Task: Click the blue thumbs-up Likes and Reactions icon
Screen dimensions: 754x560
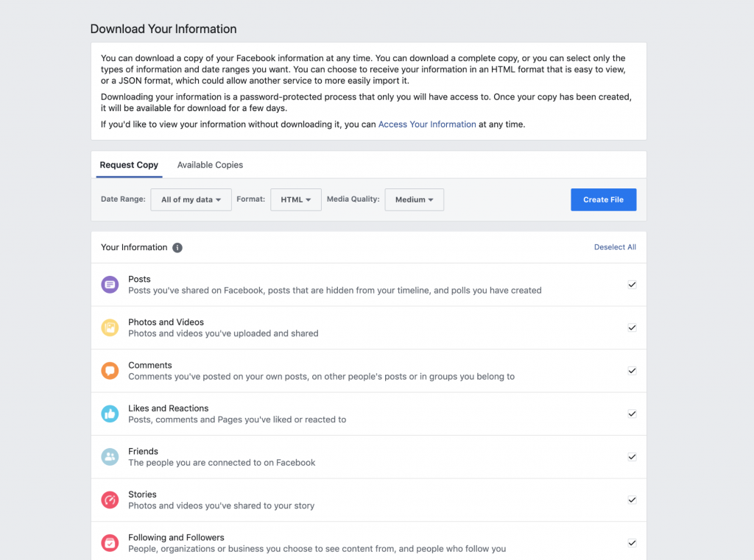Action: tap(110, 414)
